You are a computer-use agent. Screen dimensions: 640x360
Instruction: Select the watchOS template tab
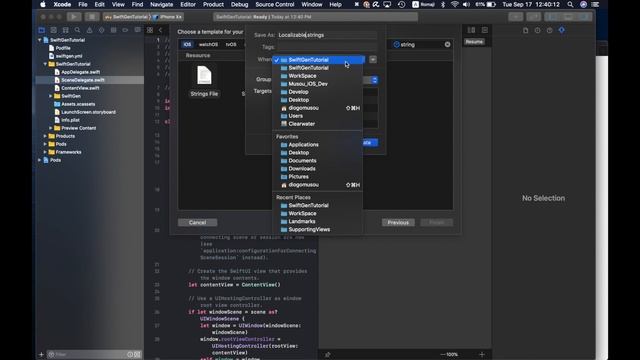click(208, 44)
